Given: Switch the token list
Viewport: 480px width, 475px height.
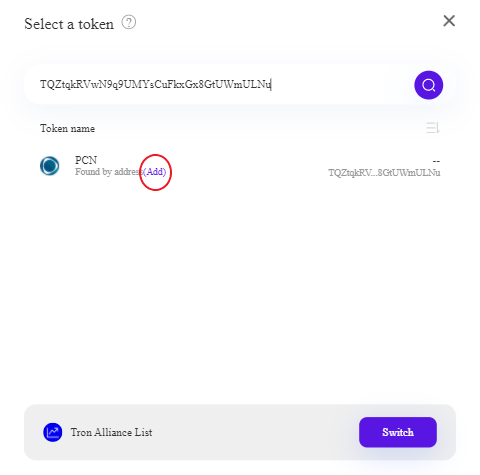Looking at the screenshot, I should click(398, 432).
